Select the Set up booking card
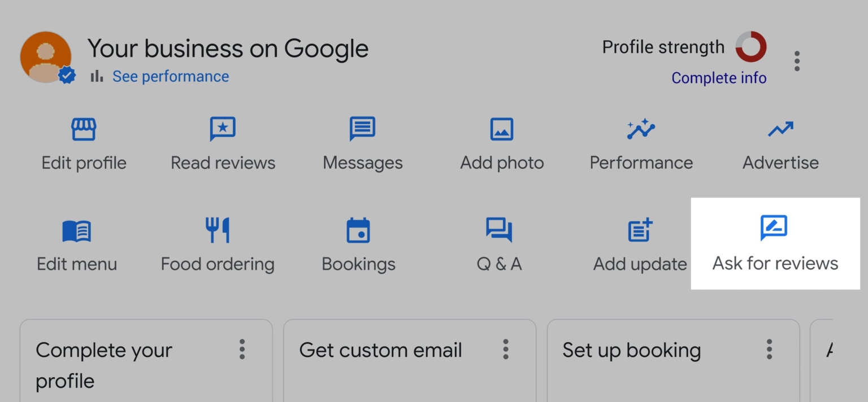Screen dimensions: 868x402 (x=674, y=361)
